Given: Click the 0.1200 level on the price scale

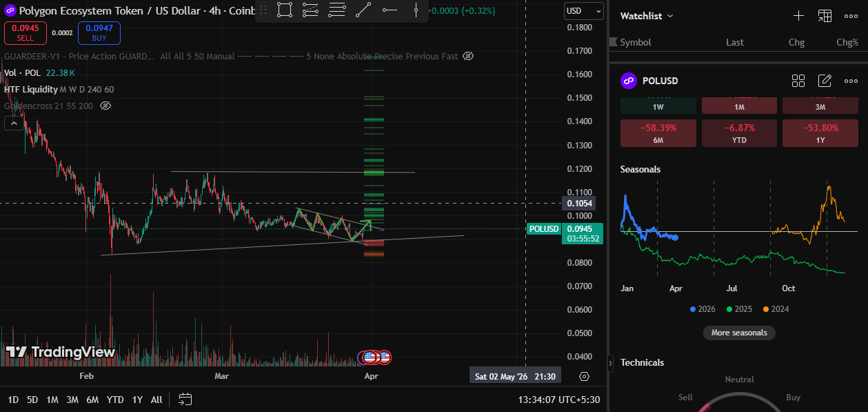Looking at the screenshot, I should [x=580, y=169].
